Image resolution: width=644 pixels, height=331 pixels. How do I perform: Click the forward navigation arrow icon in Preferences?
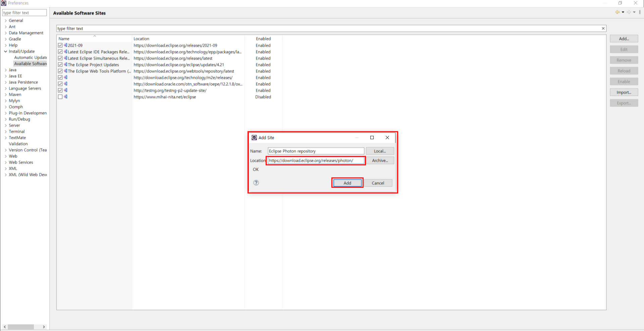pyautogui.click(x=629, y=12)
